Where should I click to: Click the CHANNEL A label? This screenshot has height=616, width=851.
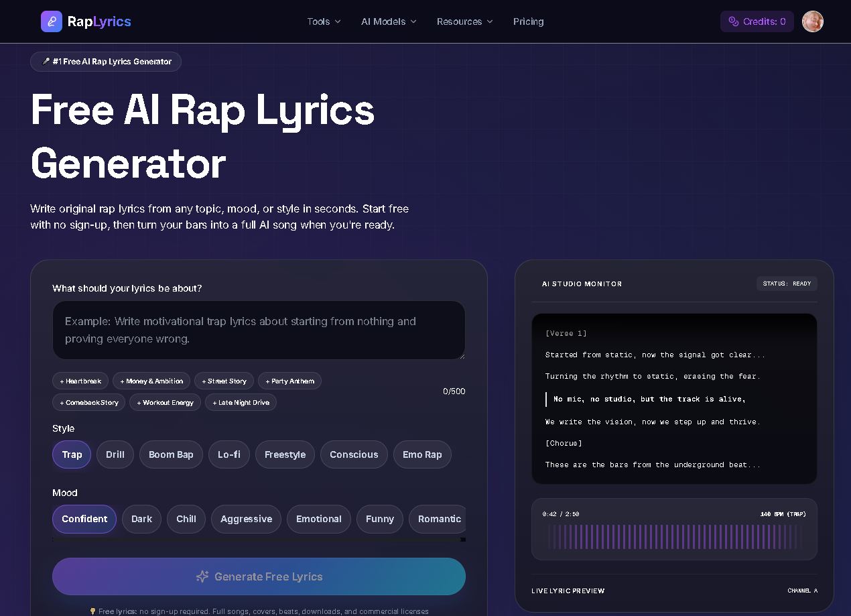coord(803,591)
